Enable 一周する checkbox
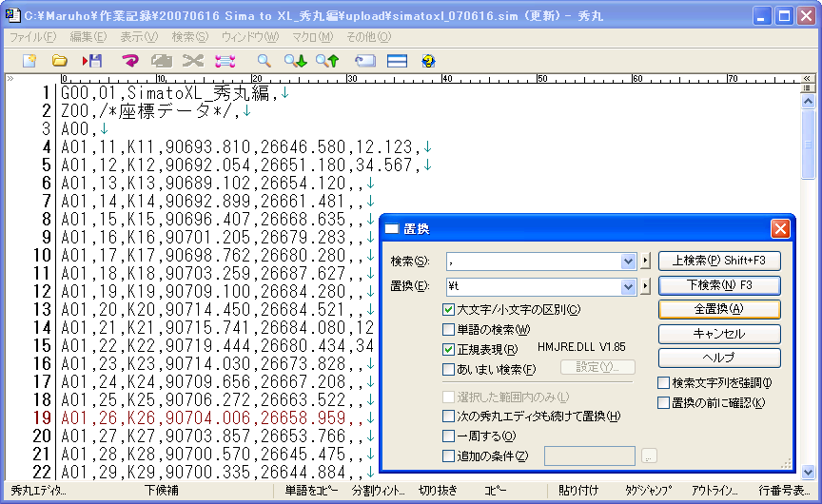This screenshot has width=822, height=504. click(448, 436)
